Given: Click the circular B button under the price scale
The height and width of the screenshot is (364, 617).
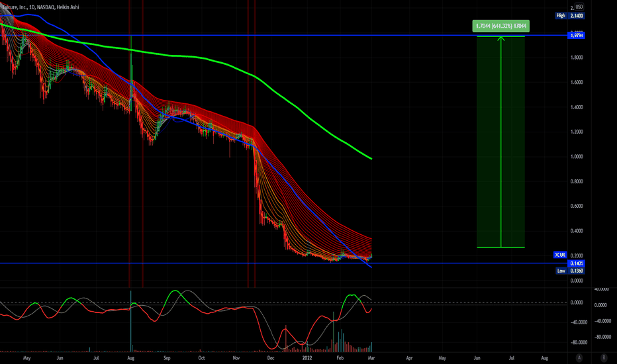Looking at the screenshot, I should (x=604, y=357).
